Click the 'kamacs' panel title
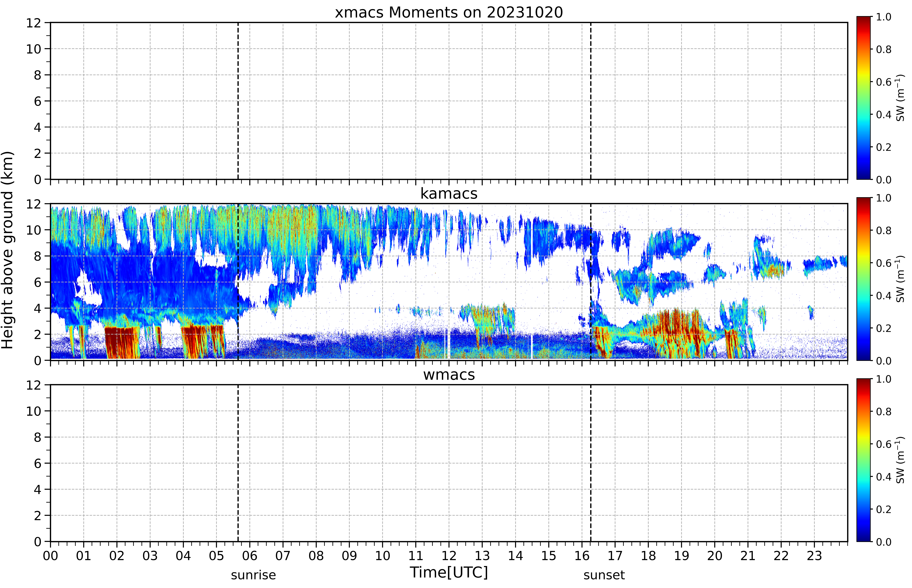 tap(449, 194)
